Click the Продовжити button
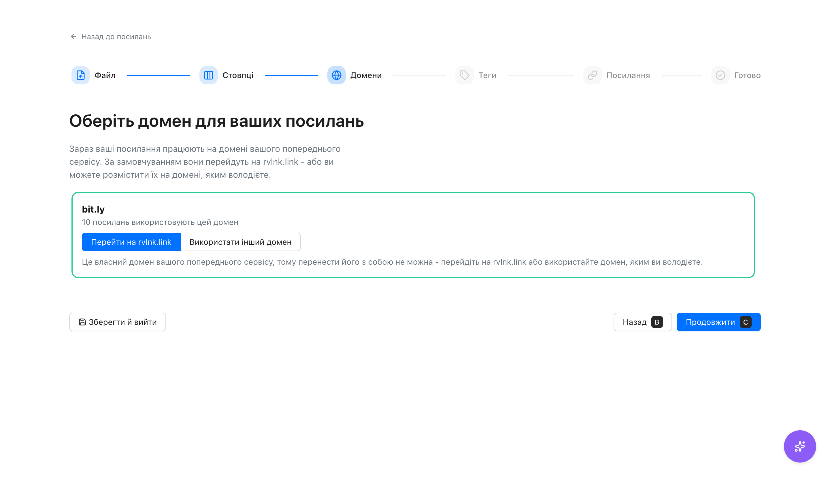830x504 pixels. [x=718, y=322]
